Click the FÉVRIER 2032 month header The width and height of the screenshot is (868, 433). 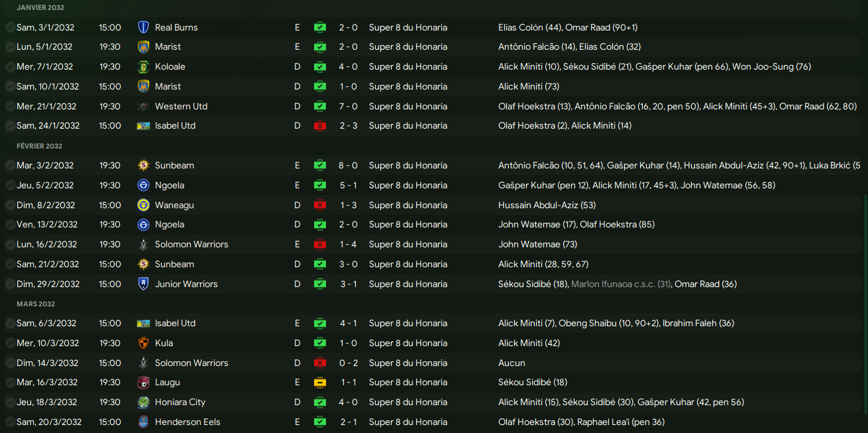click(39, 146)
